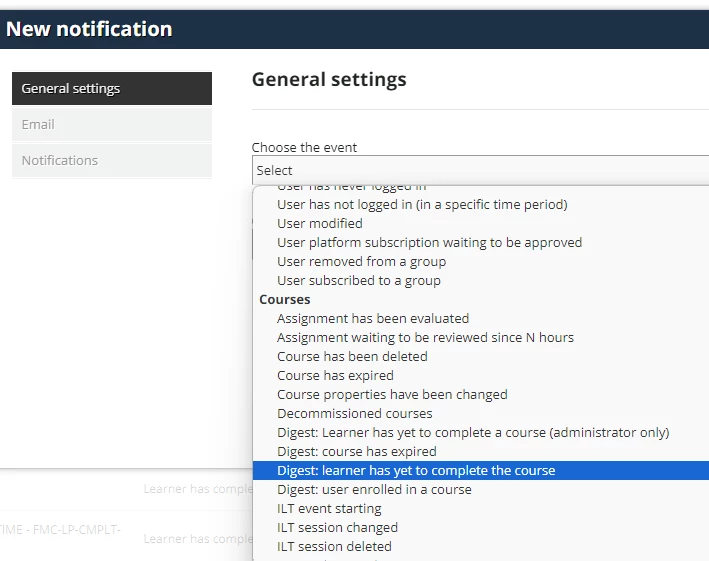Go to the Notifications sidebar tab
Viewport: 709px width, 561px height.
pos(111,161)
